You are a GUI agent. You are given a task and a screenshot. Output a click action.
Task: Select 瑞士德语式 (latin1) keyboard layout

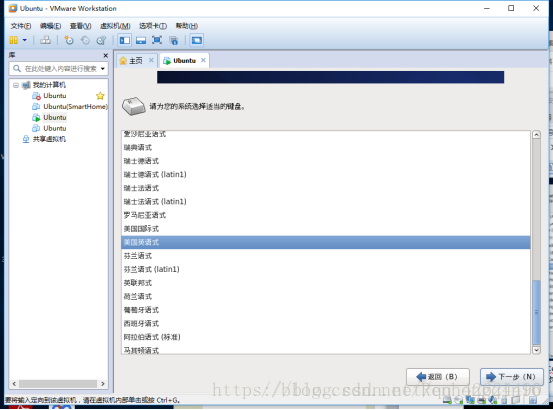click(326, 175)
